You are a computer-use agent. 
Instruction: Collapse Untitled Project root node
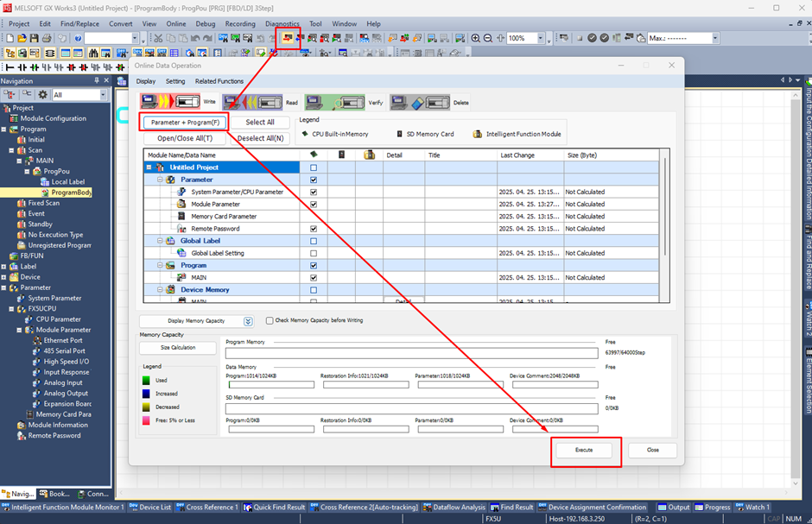[x=149, y=167]
